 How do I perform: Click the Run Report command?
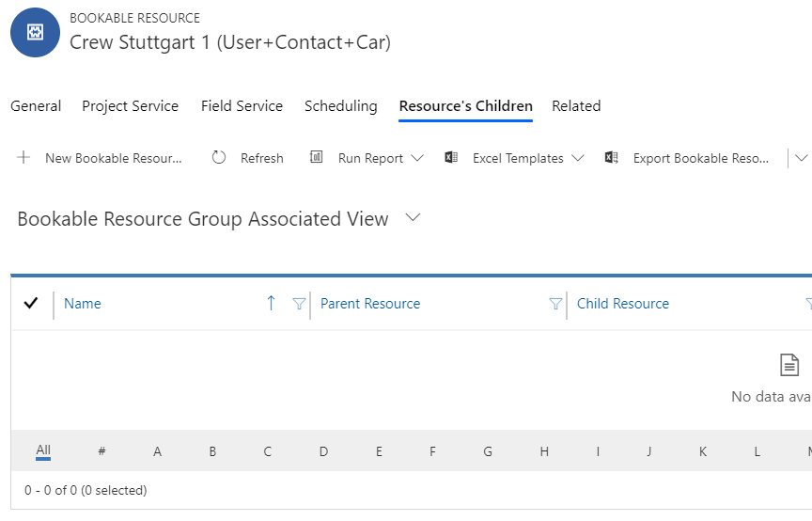[370, 158]
